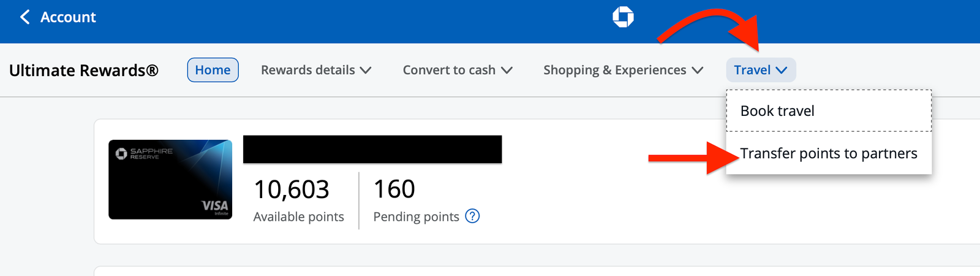
Task: Switch to the Home tab
Action: [x=213, y=70]
